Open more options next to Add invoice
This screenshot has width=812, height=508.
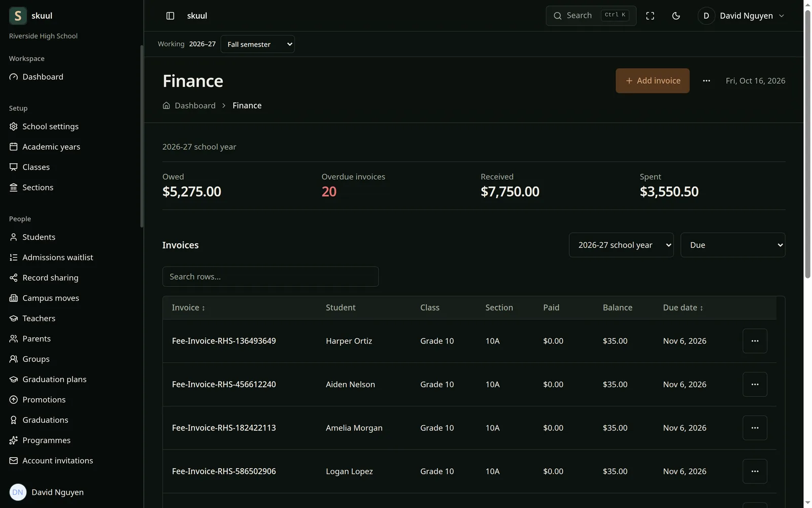pos(706,81)
